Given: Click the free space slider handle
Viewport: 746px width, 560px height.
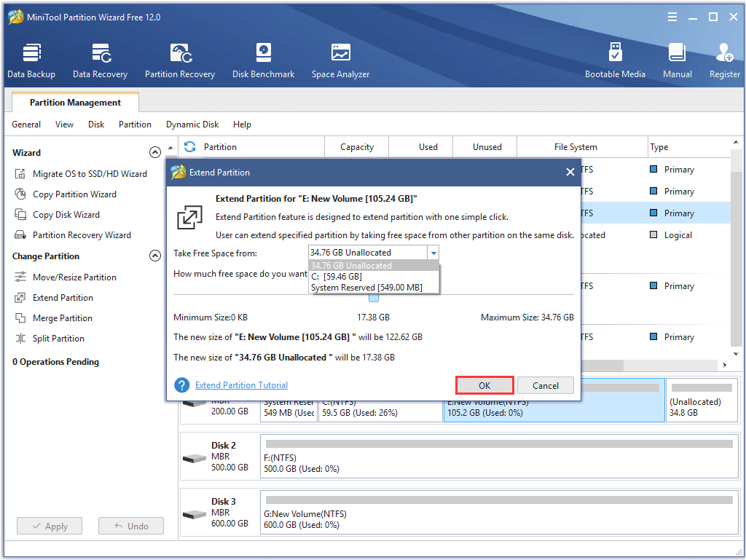Looking at the screenshot, I should click(374, 298).
